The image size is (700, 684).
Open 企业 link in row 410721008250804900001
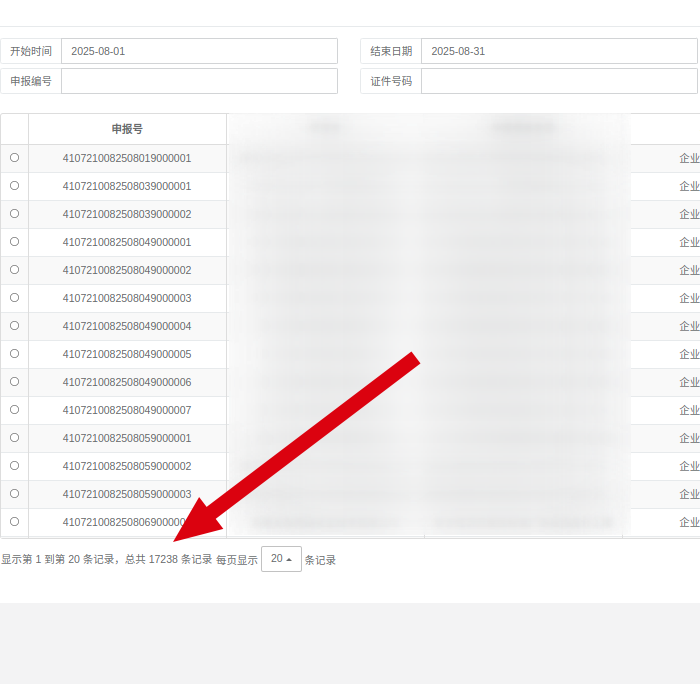coord(689,242)
